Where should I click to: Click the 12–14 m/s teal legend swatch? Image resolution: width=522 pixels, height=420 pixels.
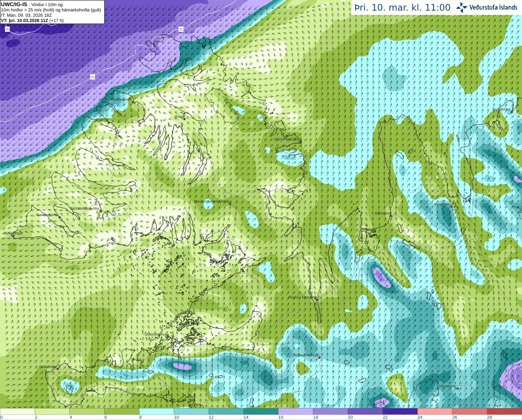[x=226, y=411]
